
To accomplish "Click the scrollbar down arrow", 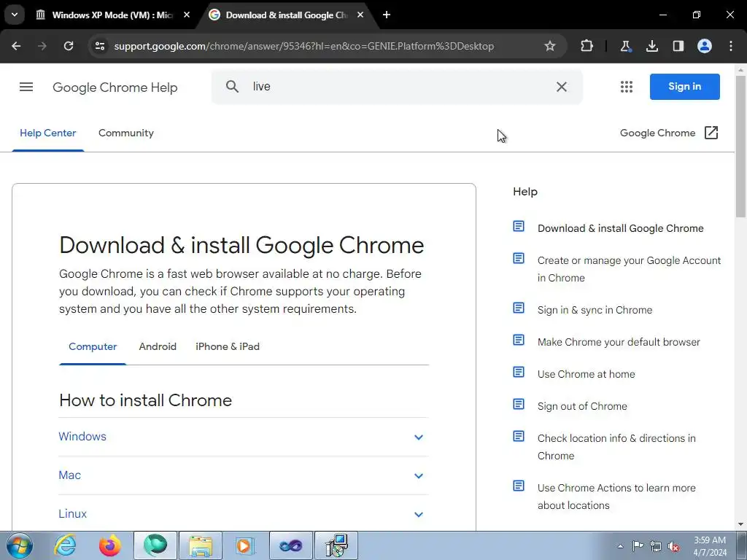I will pyautogui.click(x=741, y=524).
